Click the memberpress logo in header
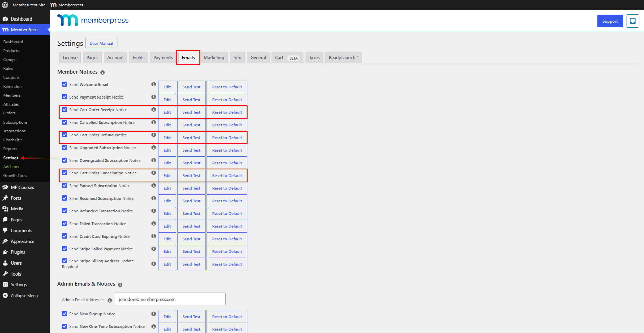 click(93, 20)
